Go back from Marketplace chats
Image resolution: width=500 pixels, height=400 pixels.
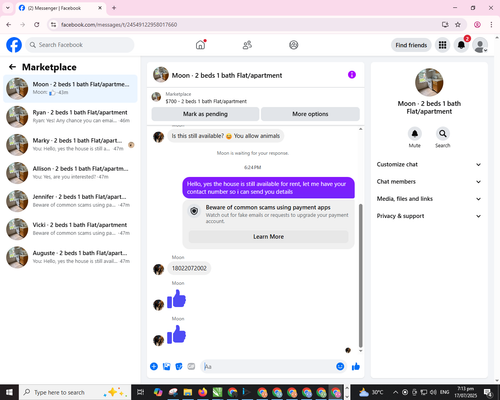[x=12, y=67]
